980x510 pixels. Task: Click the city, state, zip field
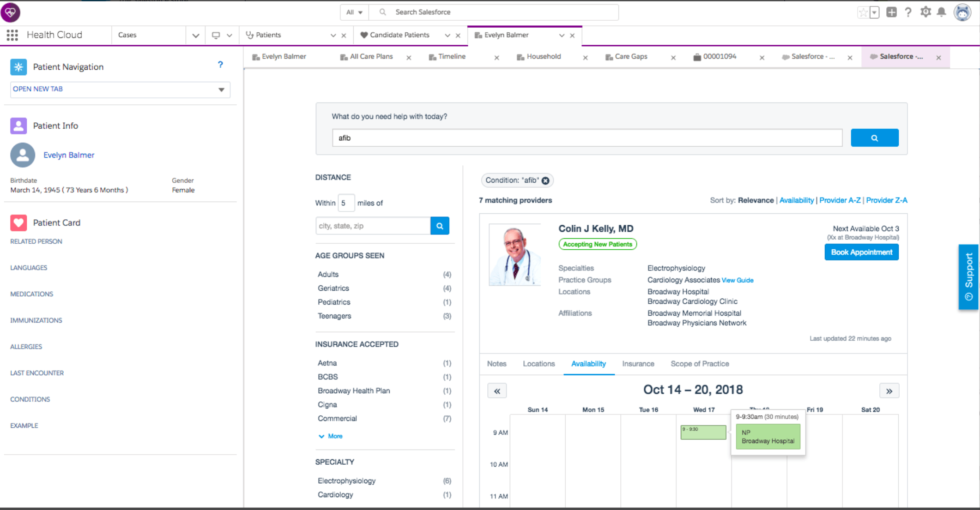tap(373, 226)
